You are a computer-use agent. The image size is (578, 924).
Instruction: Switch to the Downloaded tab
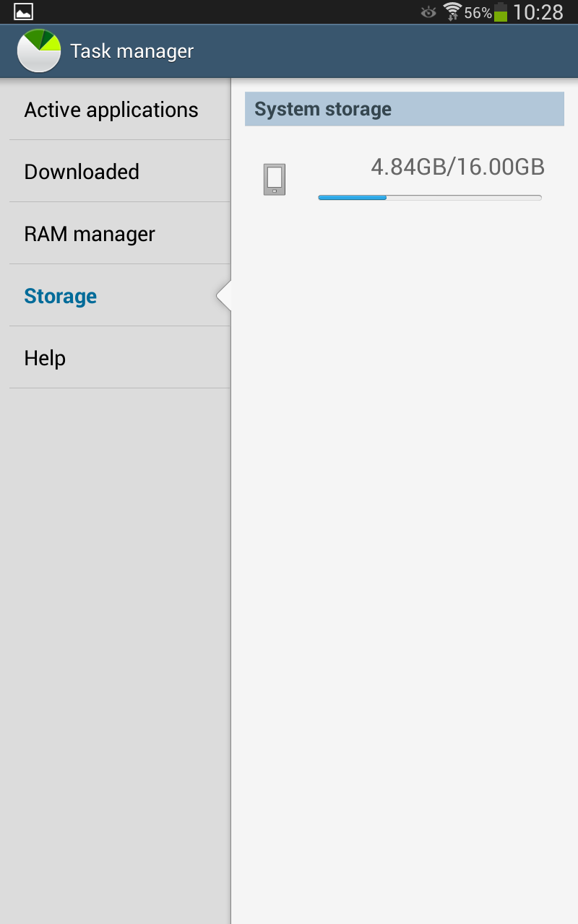82,172
